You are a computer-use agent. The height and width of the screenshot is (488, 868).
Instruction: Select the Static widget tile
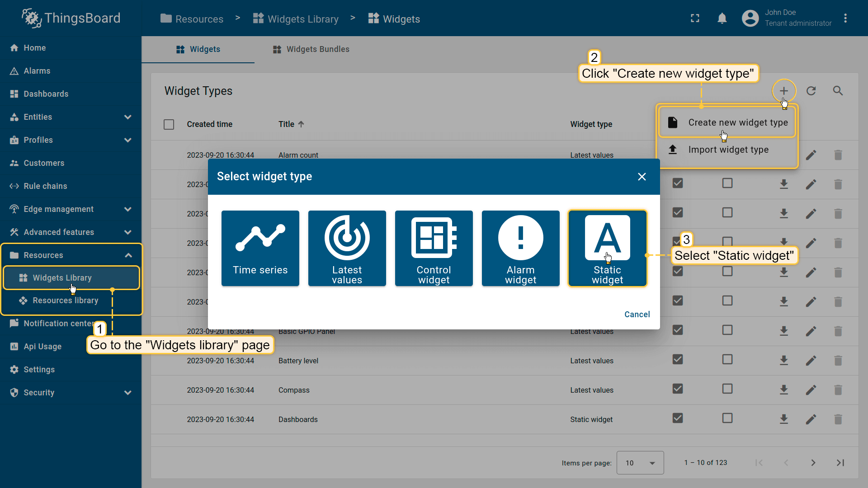607,248
